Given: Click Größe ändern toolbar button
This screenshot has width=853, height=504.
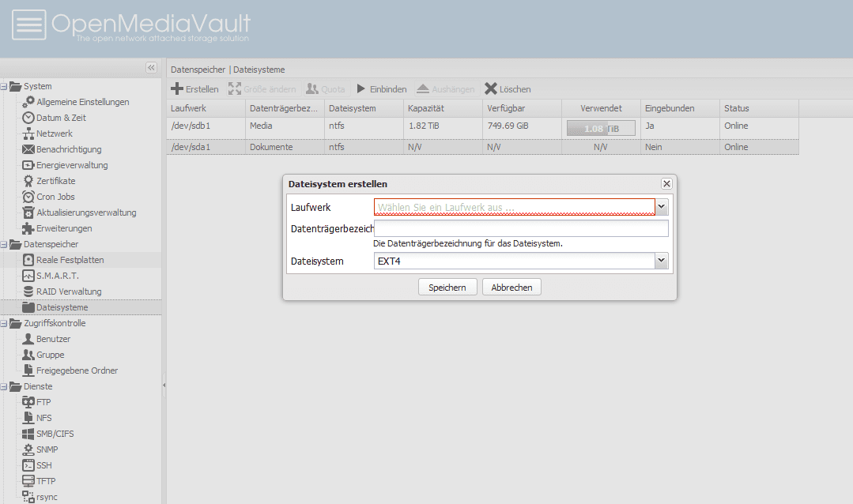Looking at the screenshot, I should (x=262, y=88).
